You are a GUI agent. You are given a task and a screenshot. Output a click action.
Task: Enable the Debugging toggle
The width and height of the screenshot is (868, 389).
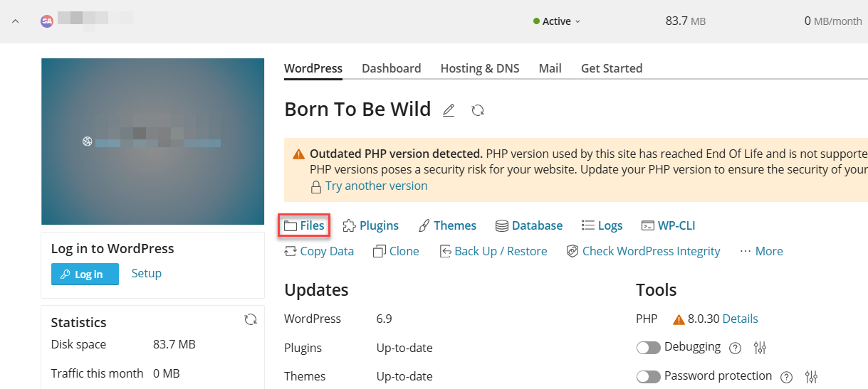pyautogui.click(x=648, y=348)
